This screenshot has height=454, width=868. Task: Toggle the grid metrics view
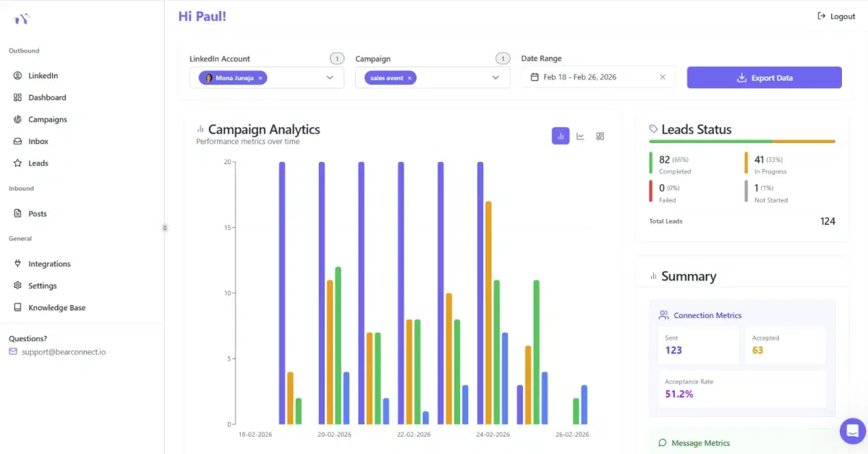600,136
